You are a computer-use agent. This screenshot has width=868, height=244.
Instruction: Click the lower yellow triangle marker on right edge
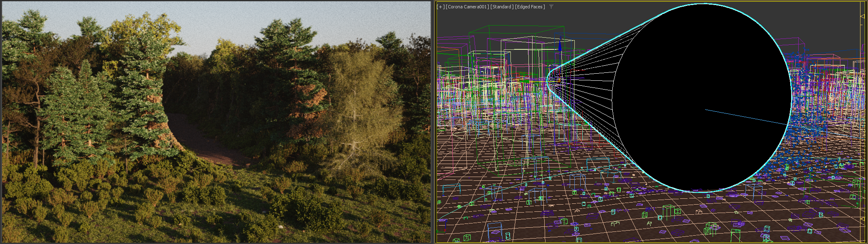[x=862, y=218]
